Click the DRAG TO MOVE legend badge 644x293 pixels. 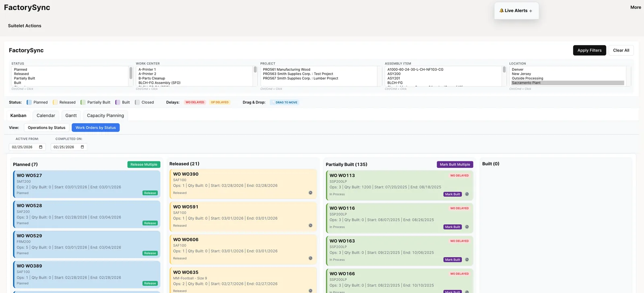coord(285,102)
